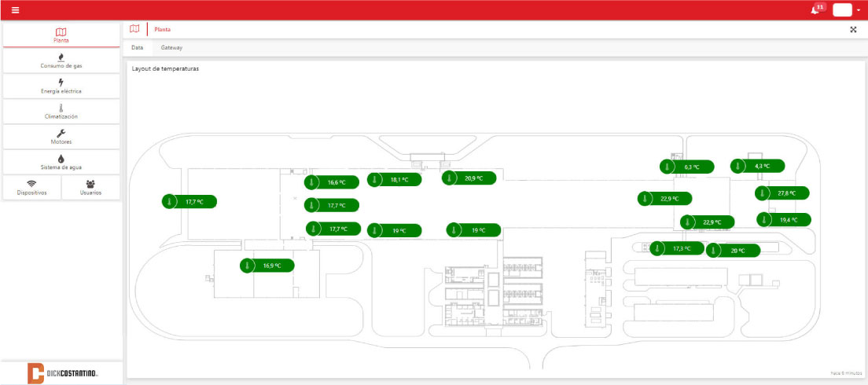The width and height of the screenshot is (868, 385).
Task: Open Consumo de gas section
Action: point(61,60)
